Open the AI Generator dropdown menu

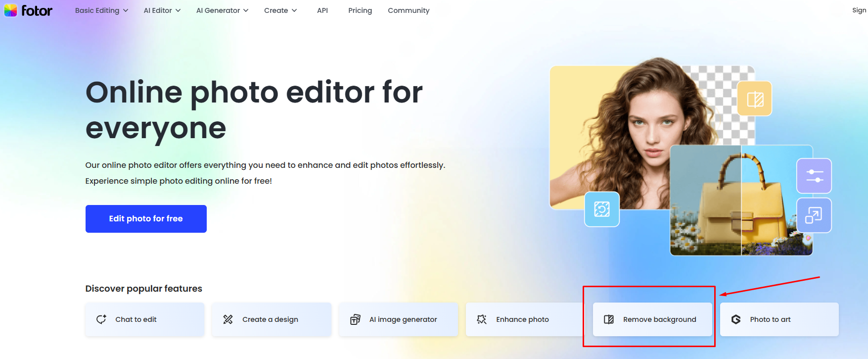222,10
